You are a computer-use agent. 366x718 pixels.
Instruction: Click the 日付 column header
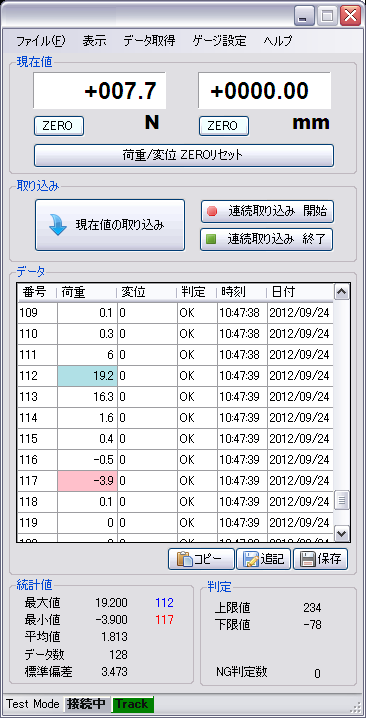[300, 292]
